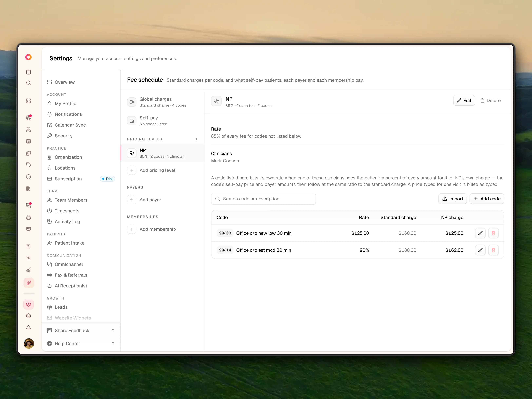The width and height of the screenshot is (532, 399).
Task: Open the calendar icon in left rail
Action: click(x=28, y=141)
